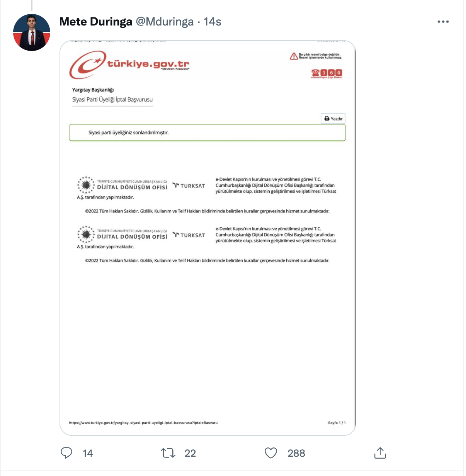Click the like count 288
Viewport: 466px width, 476px height.
(296, 453)
